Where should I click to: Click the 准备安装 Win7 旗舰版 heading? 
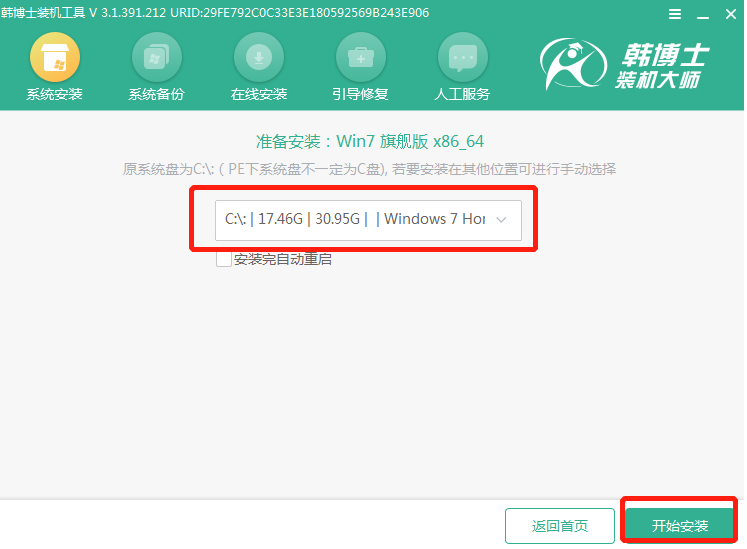tap(370, 142)
